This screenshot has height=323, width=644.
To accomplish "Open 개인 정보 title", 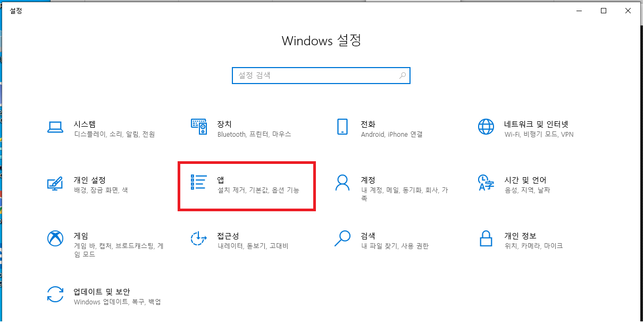I will click(x=520, y=236).
